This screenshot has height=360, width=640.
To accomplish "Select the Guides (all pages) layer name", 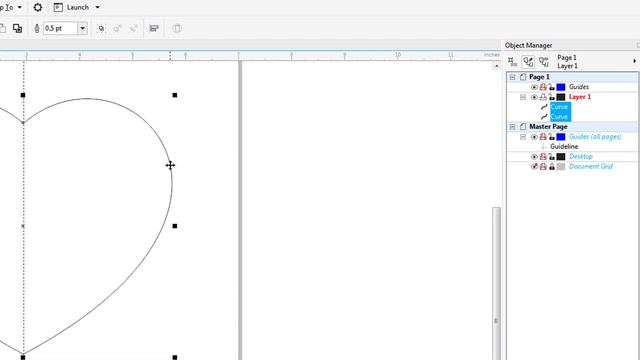I will pos(595,137).
